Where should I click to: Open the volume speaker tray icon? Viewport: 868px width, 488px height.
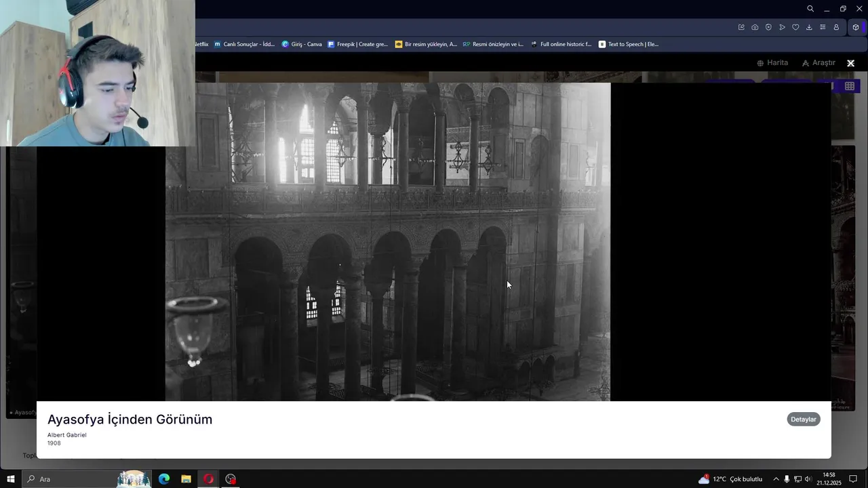808,479
